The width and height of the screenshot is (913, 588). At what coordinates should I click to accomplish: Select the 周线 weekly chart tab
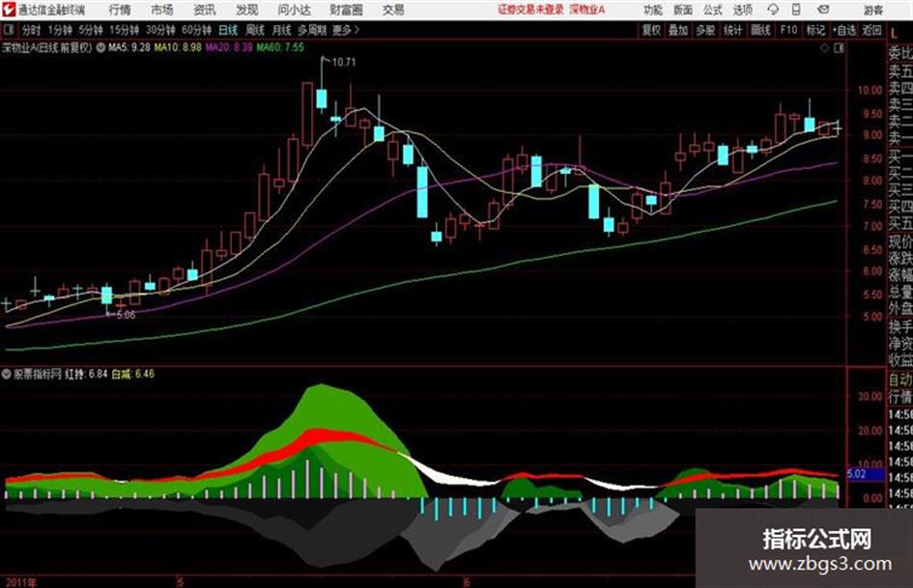tap(255, 30)
